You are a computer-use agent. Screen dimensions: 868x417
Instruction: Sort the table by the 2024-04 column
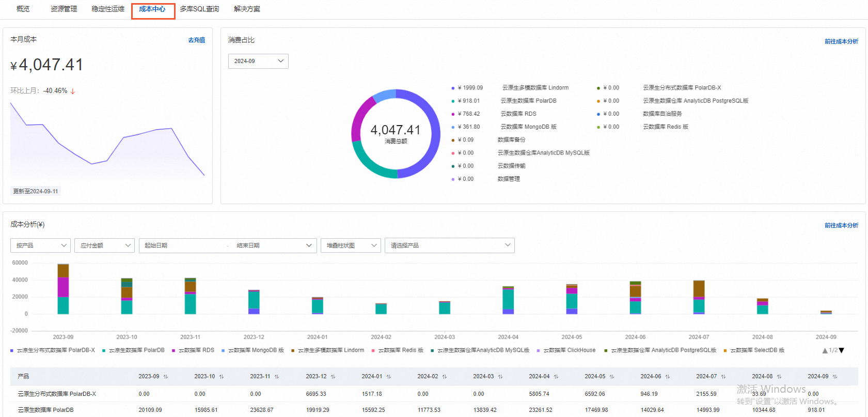[x=556, y=377]
